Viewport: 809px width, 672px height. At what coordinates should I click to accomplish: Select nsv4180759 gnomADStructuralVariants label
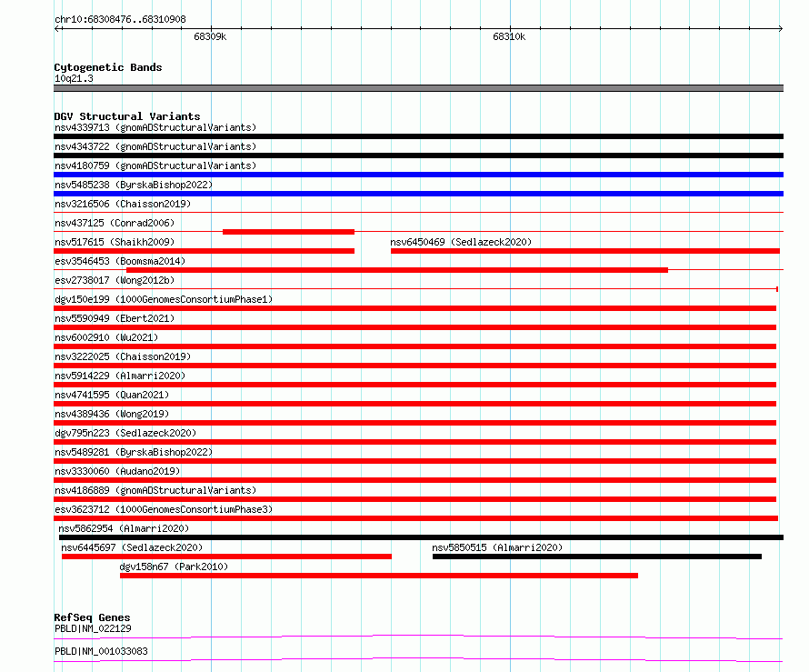[155, 165]
